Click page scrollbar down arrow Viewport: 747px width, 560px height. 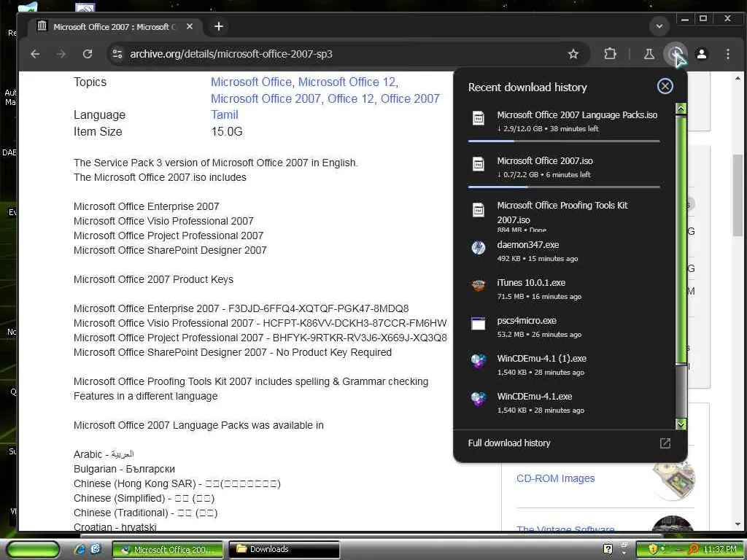pos(738,524)
